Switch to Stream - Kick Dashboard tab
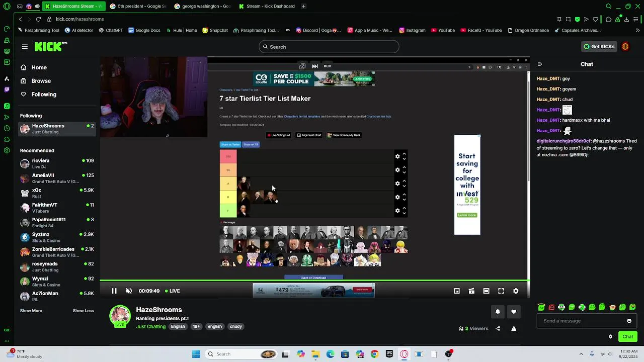This screenshot has width=644, height=362. (267, 6)
